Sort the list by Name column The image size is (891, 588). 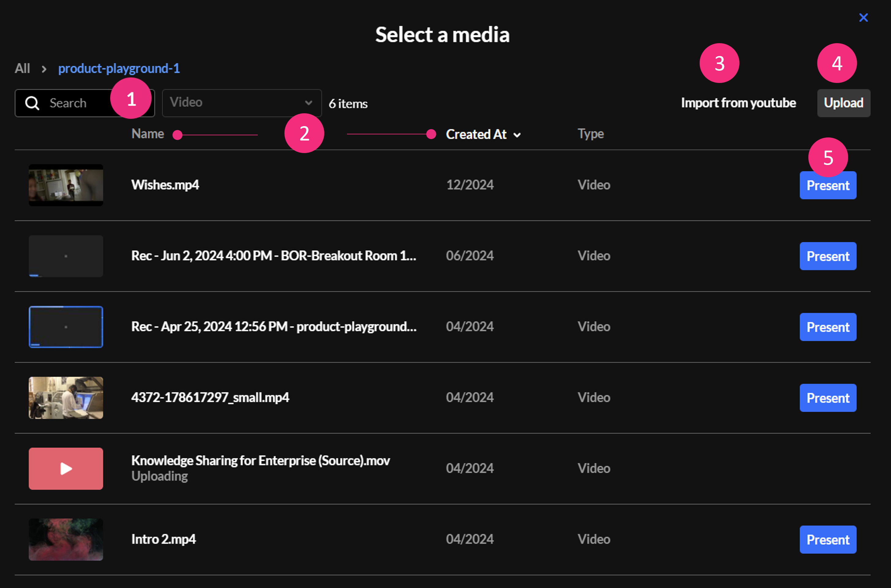(x=147, y=134)
